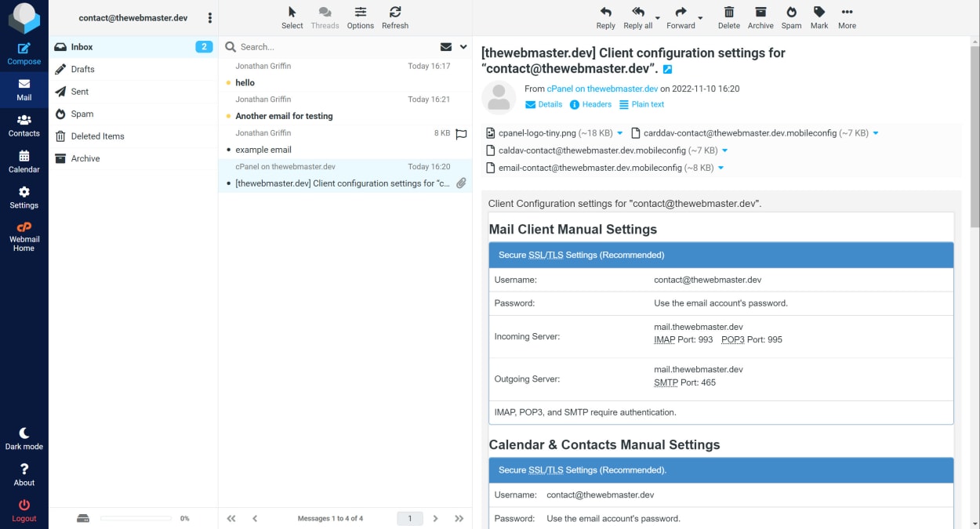The width and height of the screenshot is (980, 529).
Task: Open the Deleted Items folder
Action: pyautogui.click(x=133, y=136)
